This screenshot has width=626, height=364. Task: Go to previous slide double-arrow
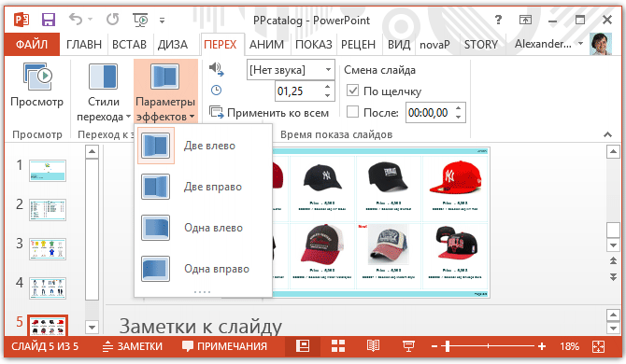613,260
